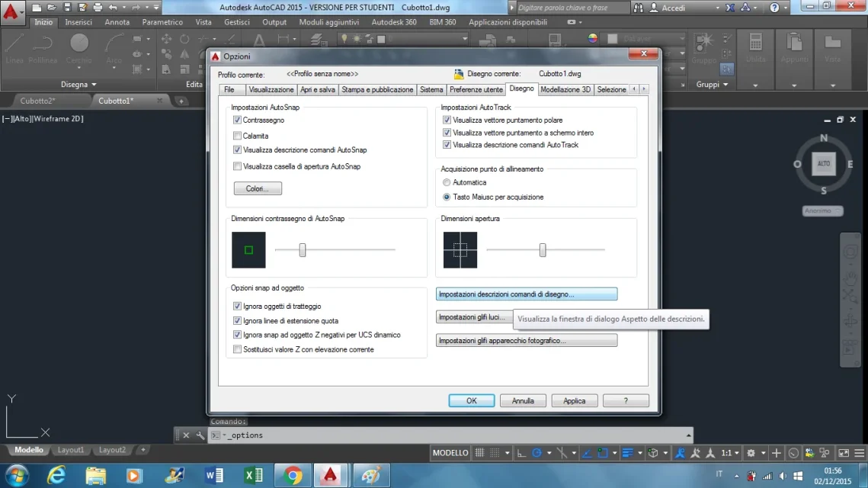Click clean screen icon in status bar
The width and height of the screenshot is (868, 488).
[844, 453]
